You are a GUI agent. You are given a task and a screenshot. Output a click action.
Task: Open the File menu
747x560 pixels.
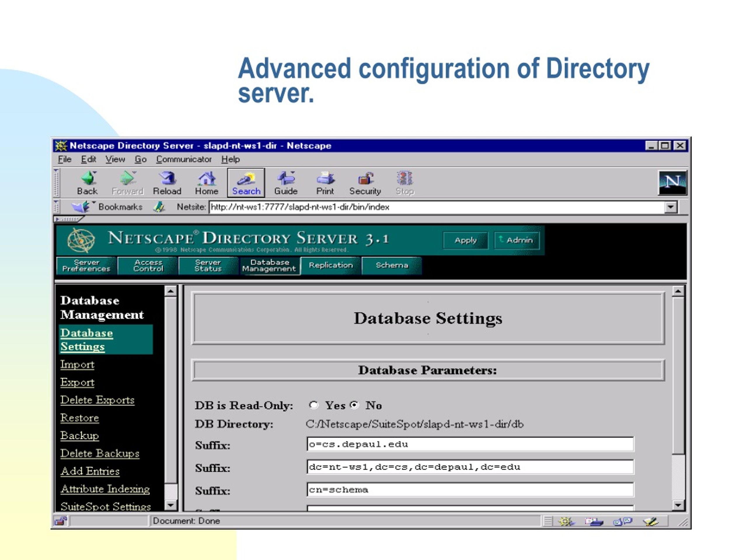[64, 159]
